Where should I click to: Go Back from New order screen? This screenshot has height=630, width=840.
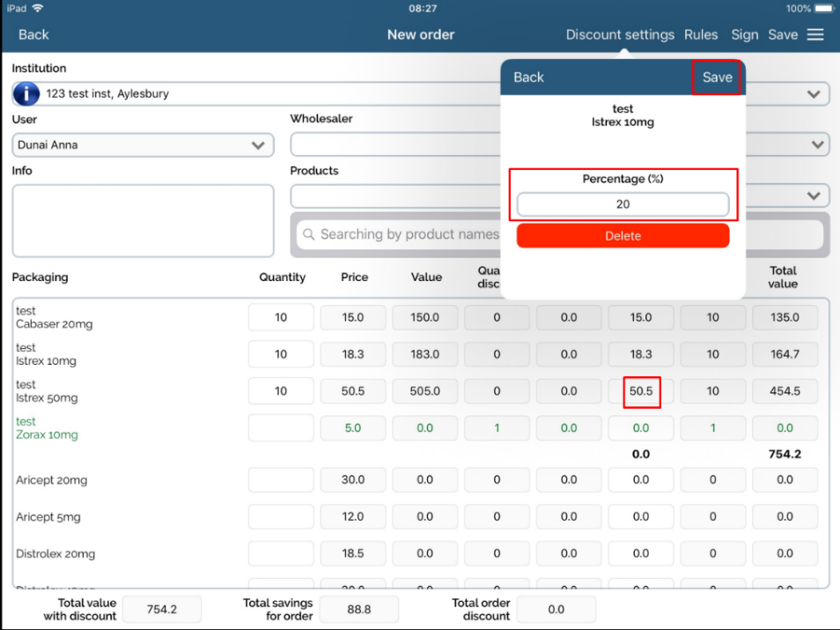coord(33,34)
